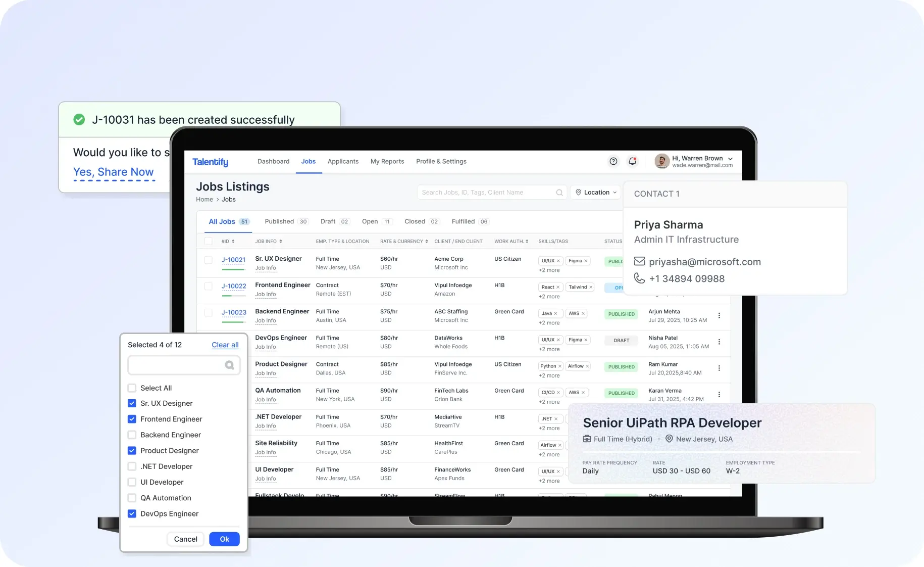The height and width of the screenshot is (567, 924).
Task: Open job link J-10022
Action: [x=234, y=286]
